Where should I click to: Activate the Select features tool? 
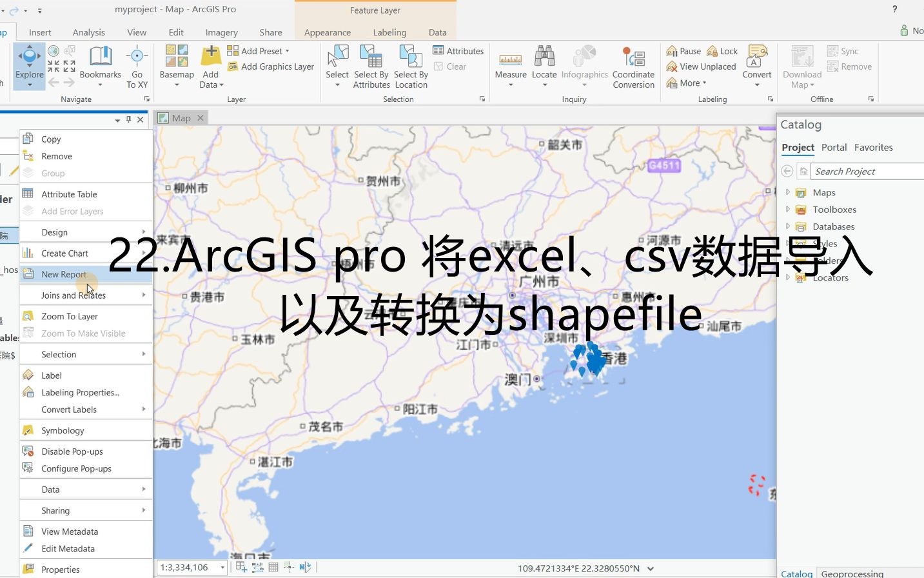(337, 66)
